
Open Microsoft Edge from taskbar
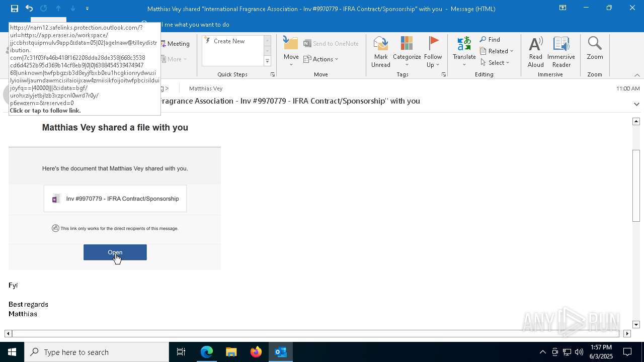(x=207, y=352)
